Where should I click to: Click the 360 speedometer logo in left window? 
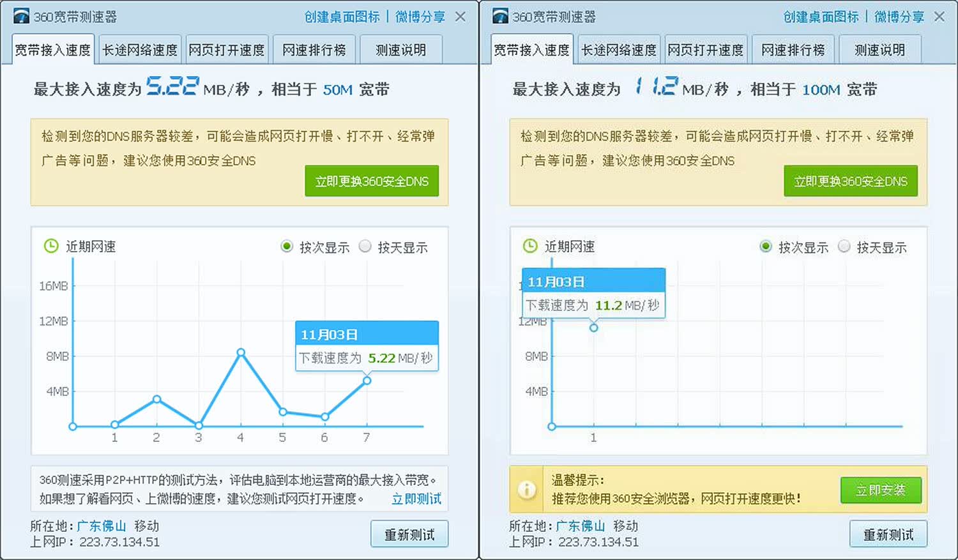click(21, 17)
